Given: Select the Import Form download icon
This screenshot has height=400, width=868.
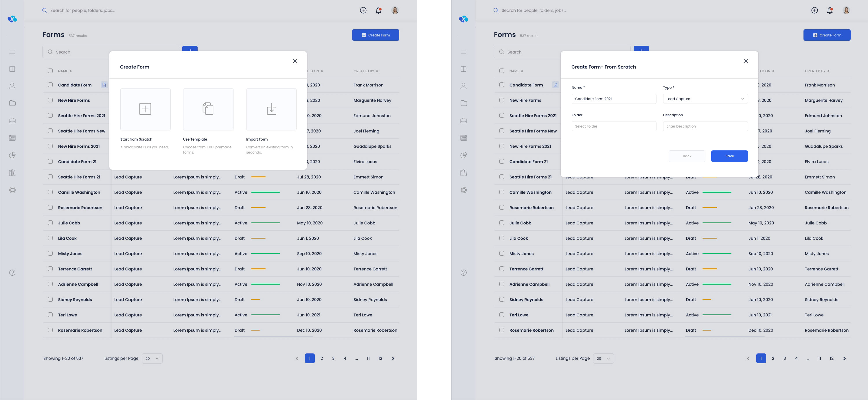Looking at the screenshot, I should click(271, 109).
